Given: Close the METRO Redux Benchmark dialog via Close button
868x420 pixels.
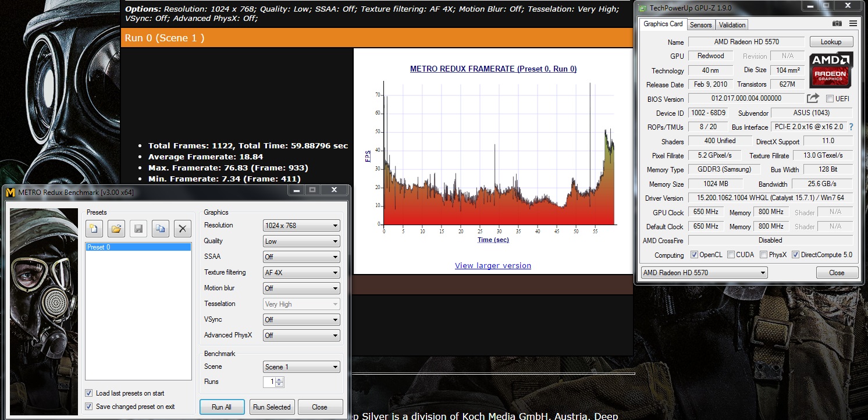Looking at the screenshot, I should [320, 407].
